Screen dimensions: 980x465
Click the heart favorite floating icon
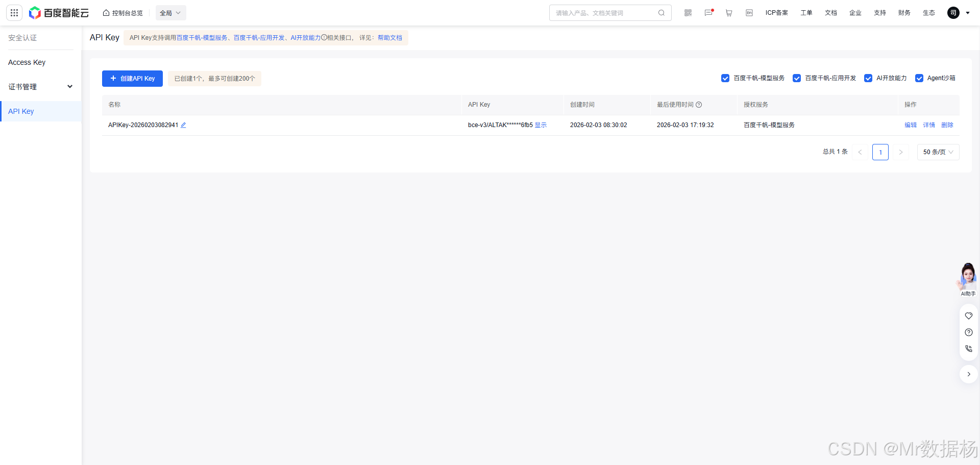click(x=969, y=316)
